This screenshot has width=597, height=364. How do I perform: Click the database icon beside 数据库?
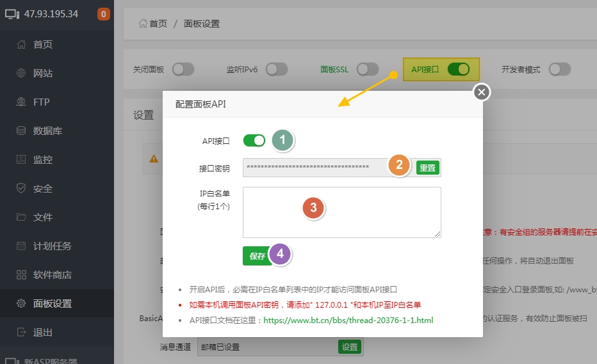21,131
